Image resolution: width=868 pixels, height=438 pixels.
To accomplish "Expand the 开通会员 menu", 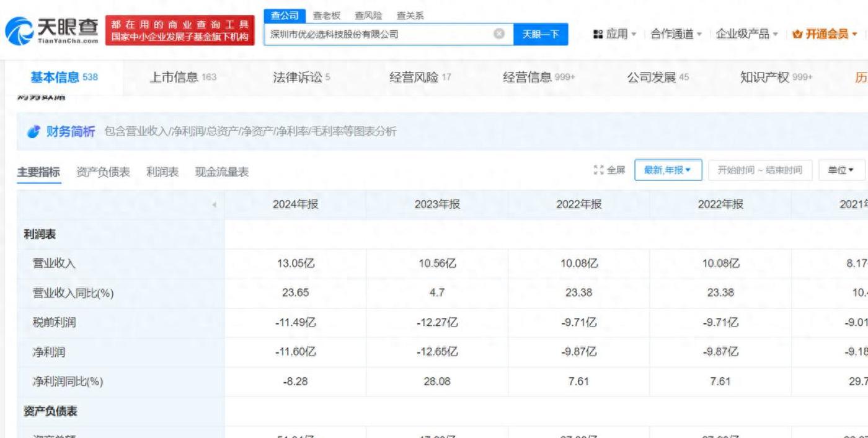I will 825,34.
